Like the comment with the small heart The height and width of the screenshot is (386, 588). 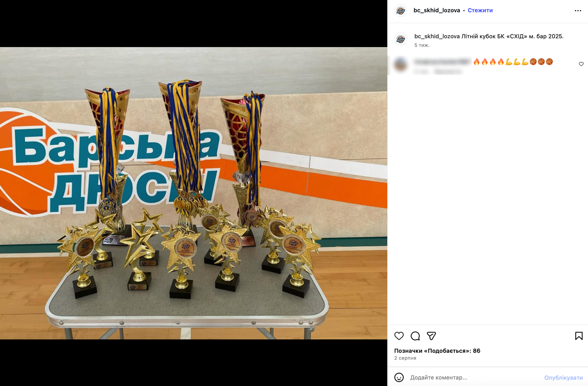point(581,64)
